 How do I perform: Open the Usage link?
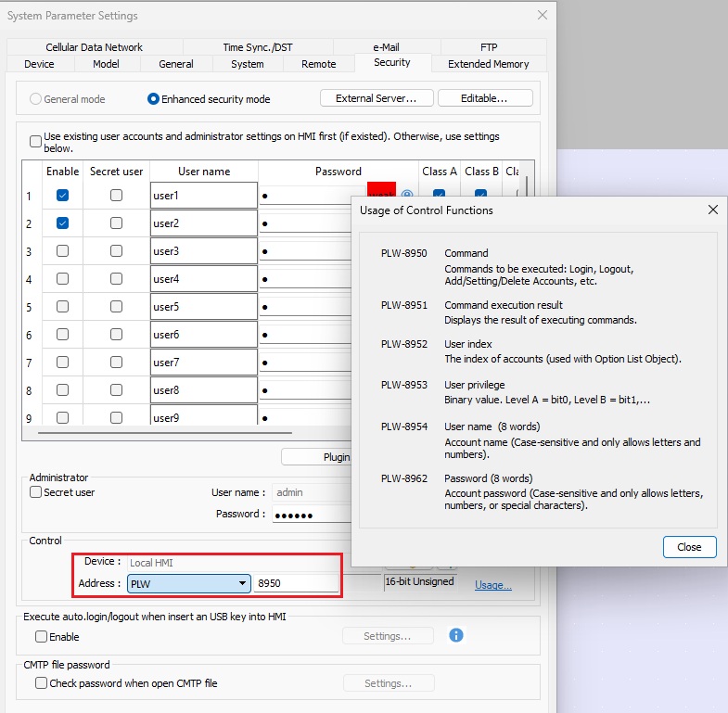[492, 585]
